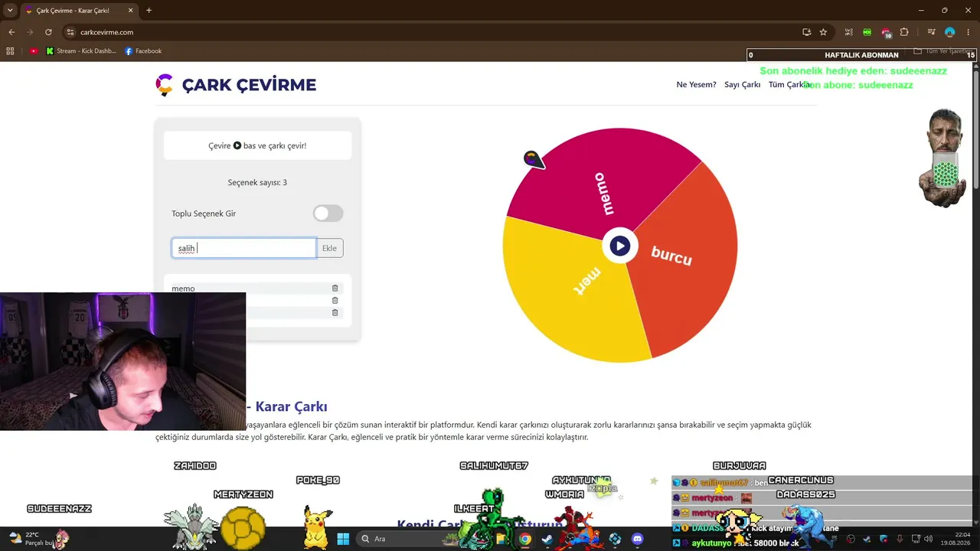Screen dimensions: 980x551
Task: Open the Chrome profile avatar
Action: [949, 32]
